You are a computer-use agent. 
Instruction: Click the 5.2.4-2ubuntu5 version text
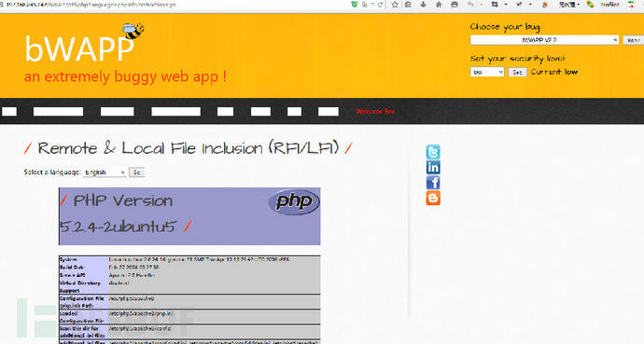point(119,227)
